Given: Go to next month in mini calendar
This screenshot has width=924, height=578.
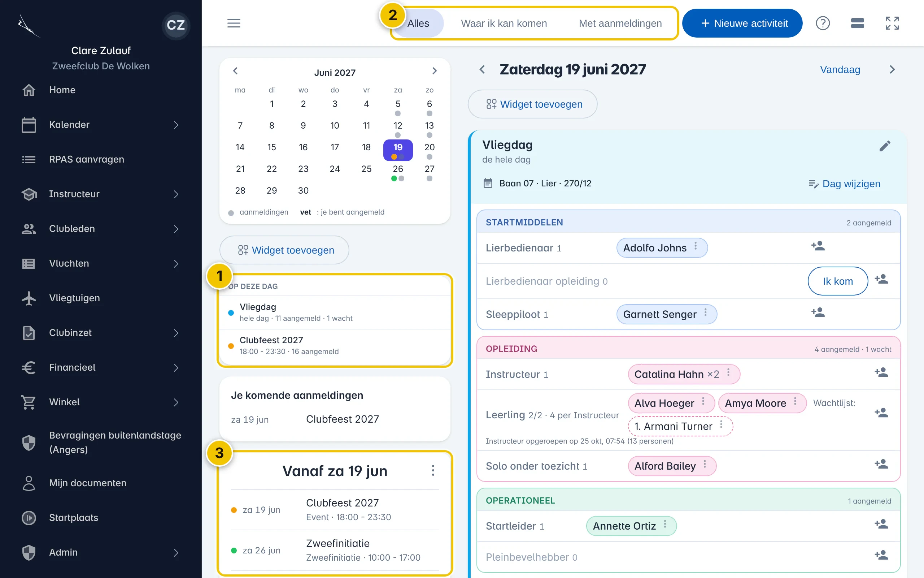Looking at the screenshot, I should 434,71.
